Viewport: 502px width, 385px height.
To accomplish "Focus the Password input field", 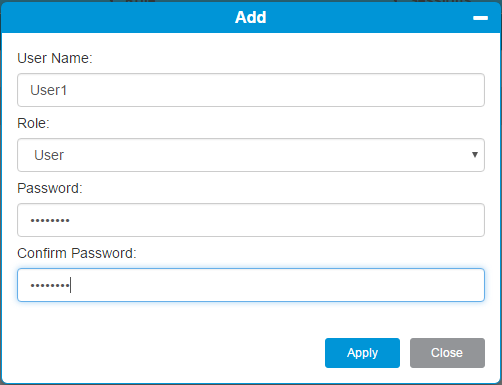I will pyautogui.click(x=251, y=220).
